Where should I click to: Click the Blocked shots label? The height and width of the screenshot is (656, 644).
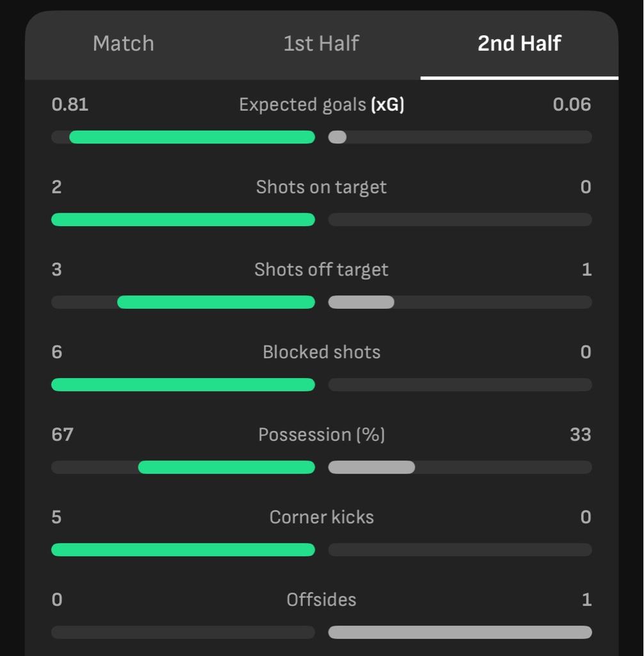pos(321,352)
